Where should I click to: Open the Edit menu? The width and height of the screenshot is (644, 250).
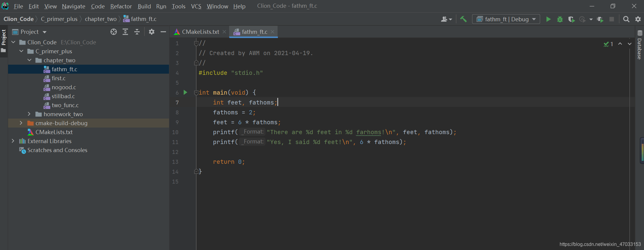(34, 6)
